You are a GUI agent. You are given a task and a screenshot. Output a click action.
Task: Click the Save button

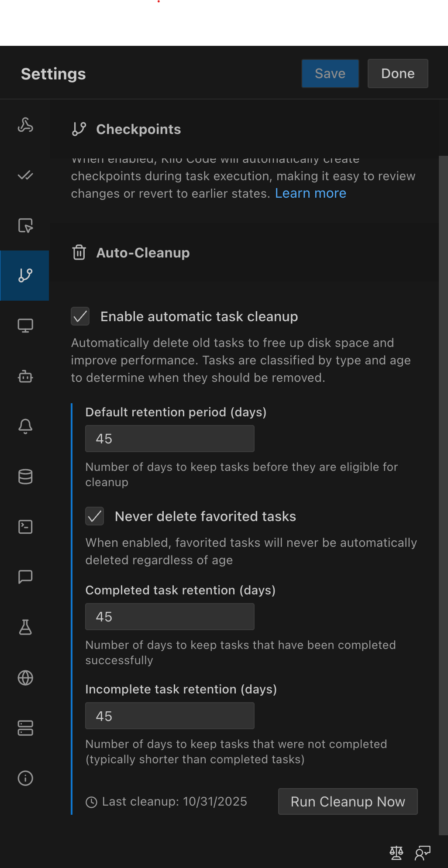pyautogui.click(x=330, y=73)
